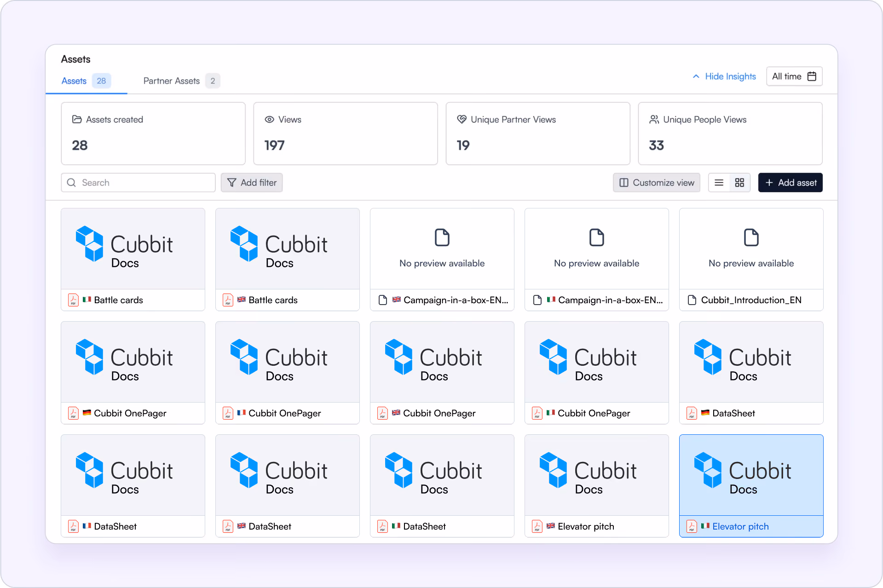Screen dimensions: 883x588
Task: Click the Add asset button
Action: point(791,183)
